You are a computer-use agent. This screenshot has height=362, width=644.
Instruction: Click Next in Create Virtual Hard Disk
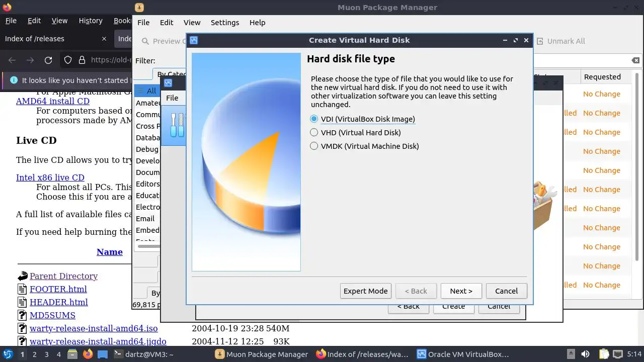click(x=461, y=291)
